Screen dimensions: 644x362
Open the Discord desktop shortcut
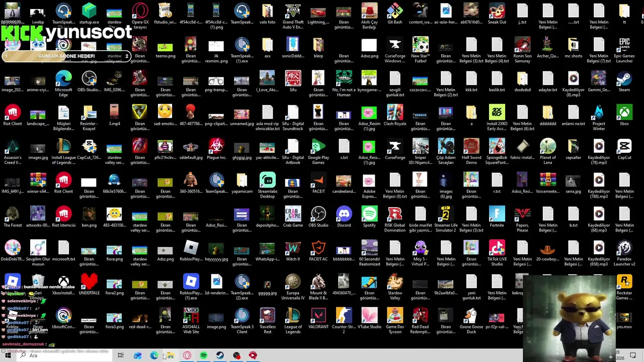[344, 217]
